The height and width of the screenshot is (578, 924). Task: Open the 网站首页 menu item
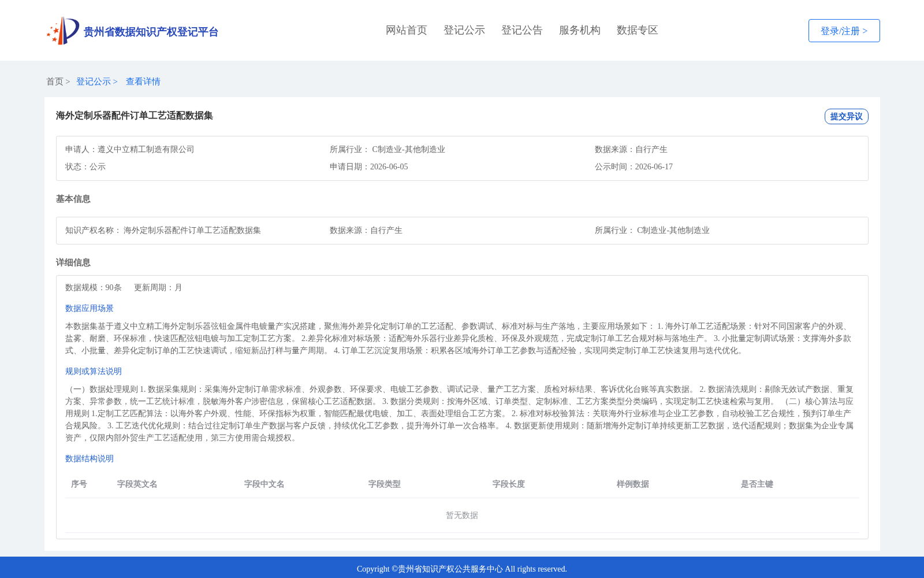[x=407, y=30]
